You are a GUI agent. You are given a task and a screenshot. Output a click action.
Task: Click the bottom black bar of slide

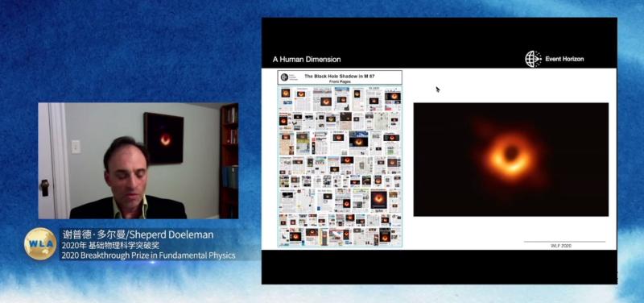click(x=439, y=267)
